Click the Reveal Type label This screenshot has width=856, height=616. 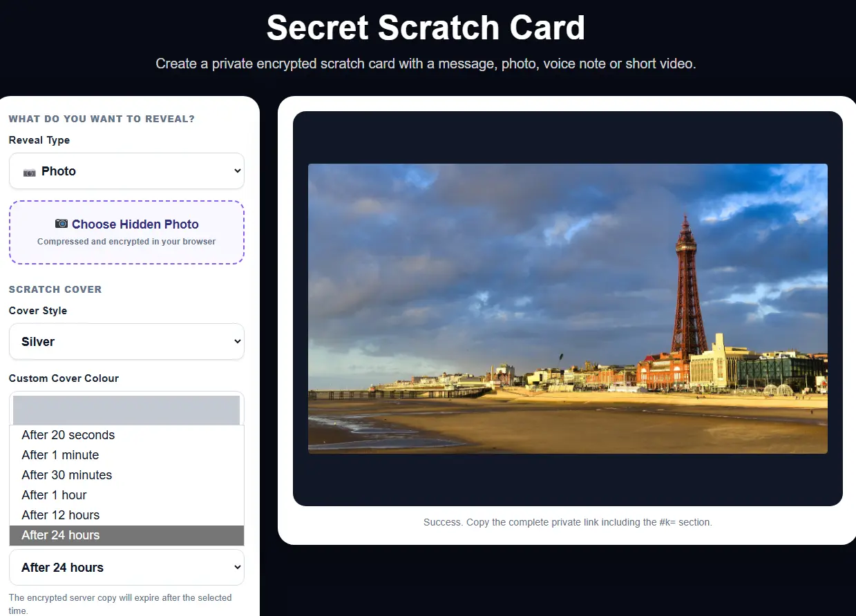[x=39, y=140]
